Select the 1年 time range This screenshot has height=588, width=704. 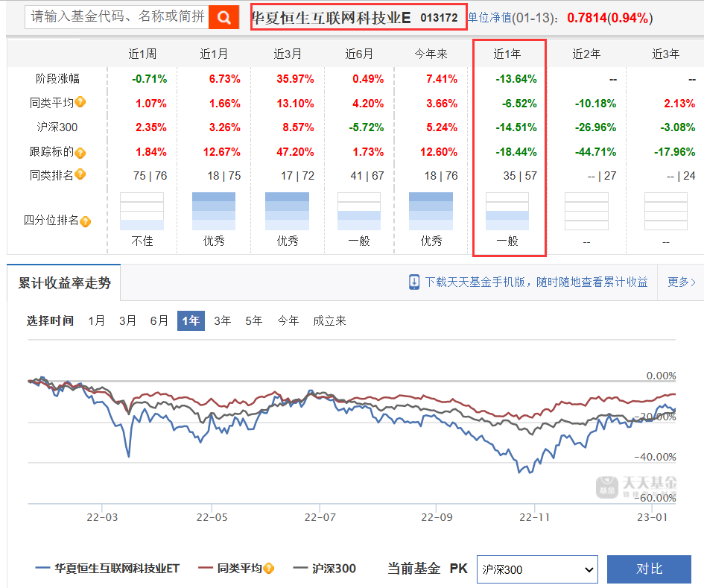coord(191,320)
